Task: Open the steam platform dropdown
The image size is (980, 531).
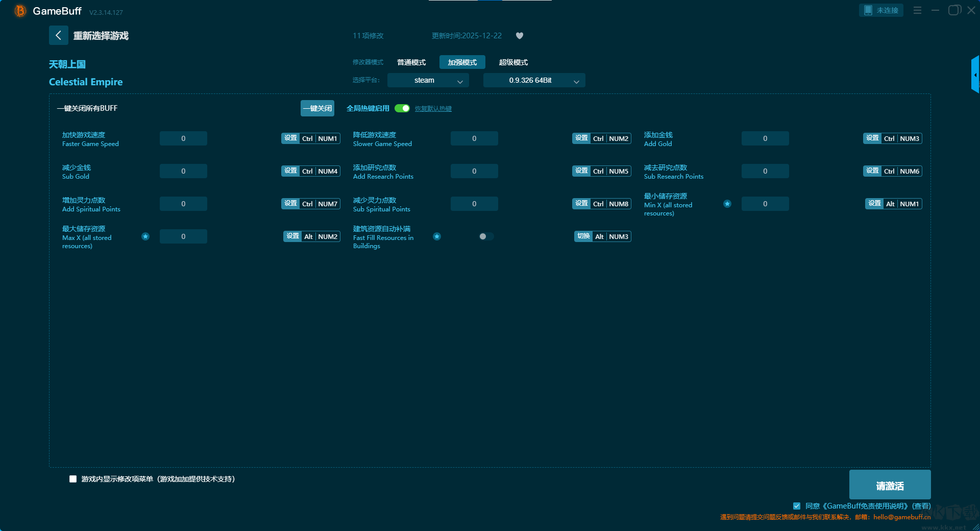Action: point(428,80)
